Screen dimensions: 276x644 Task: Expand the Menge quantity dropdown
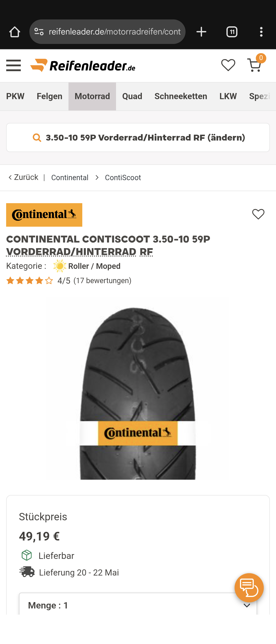[x=138, y=605]
